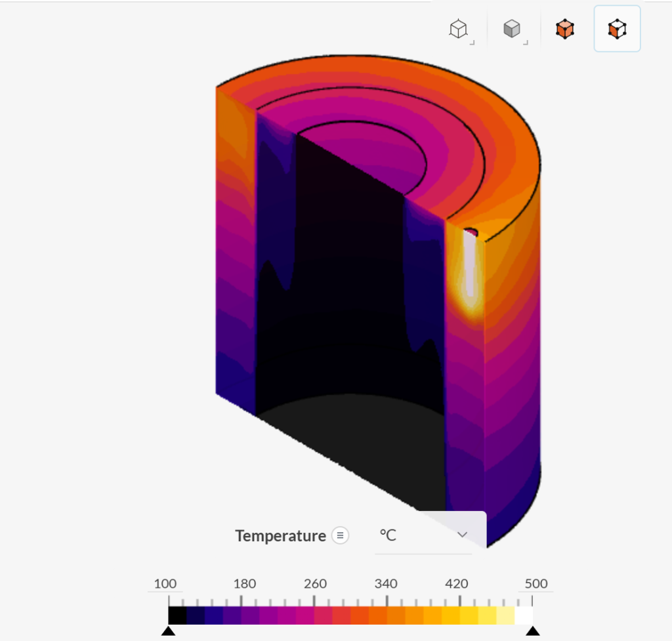Click the white segment of the color bar
The width and height of the screenshot is (672, 641).
pyautogui.click(x=524, y=615)
